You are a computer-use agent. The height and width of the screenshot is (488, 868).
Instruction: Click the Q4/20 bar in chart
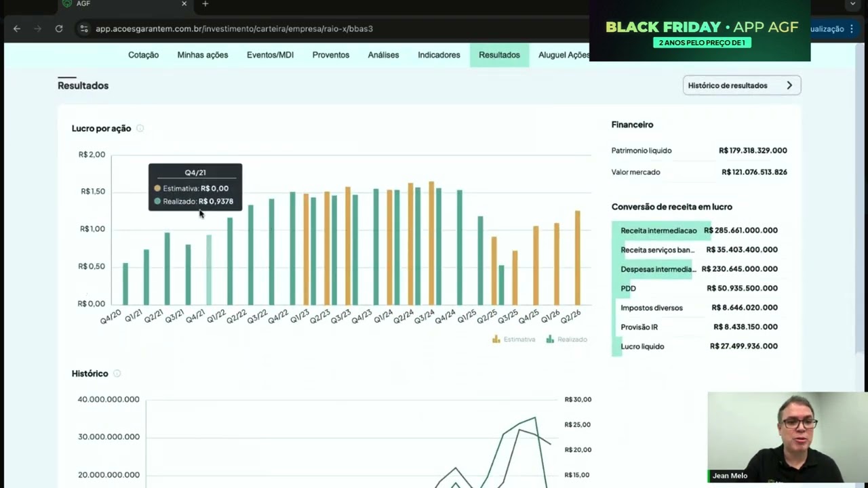[x=125, y=284]
